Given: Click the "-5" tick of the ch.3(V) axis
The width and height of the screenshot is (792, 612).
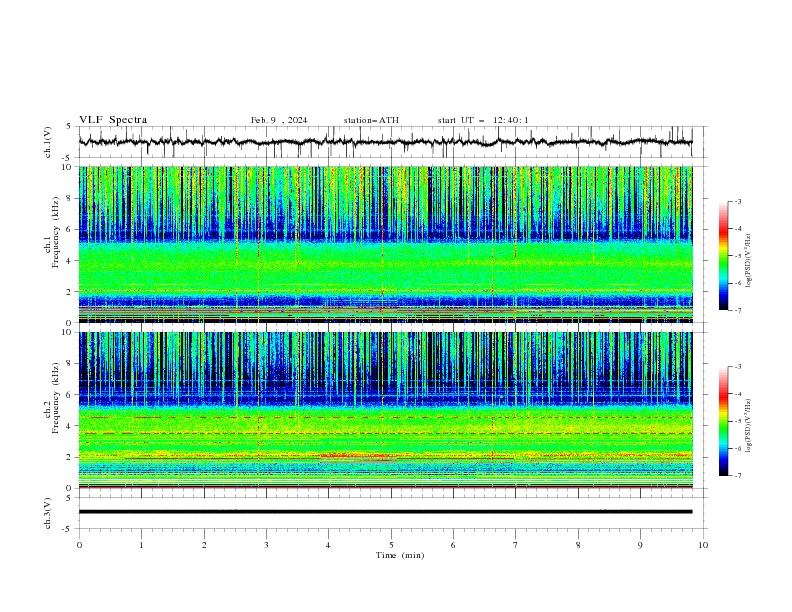Looking at the screenshot, I should point(68,529).
